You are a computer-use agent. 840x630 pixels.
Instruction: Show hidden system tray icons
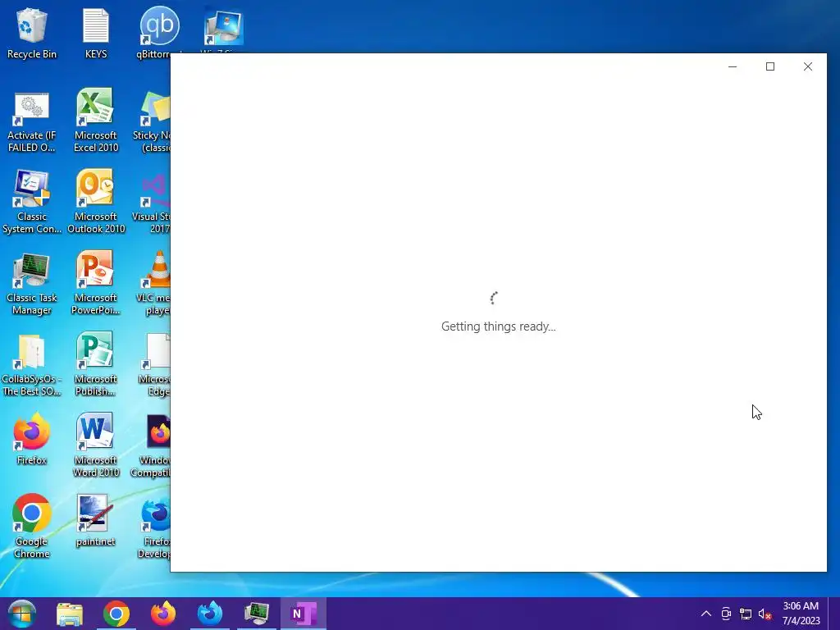click(x=706, y=614)
